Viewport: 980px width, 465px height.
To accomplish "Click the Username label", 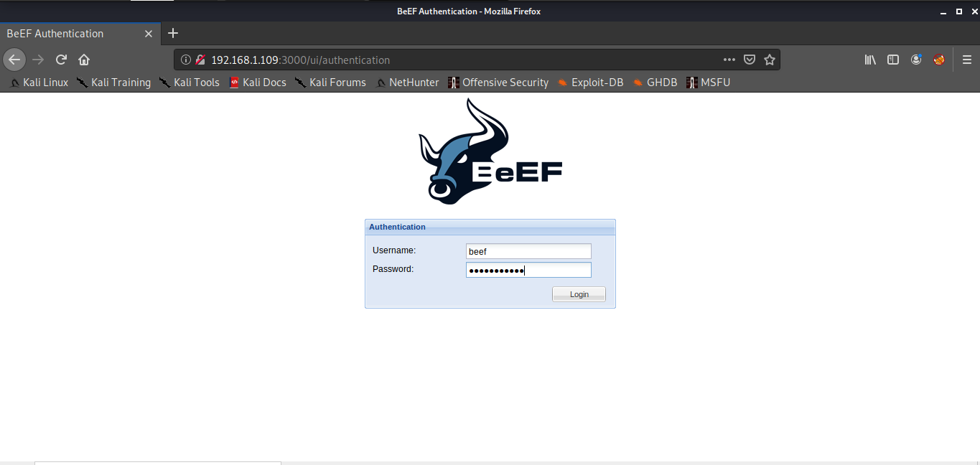I will [x=394, y=250].
